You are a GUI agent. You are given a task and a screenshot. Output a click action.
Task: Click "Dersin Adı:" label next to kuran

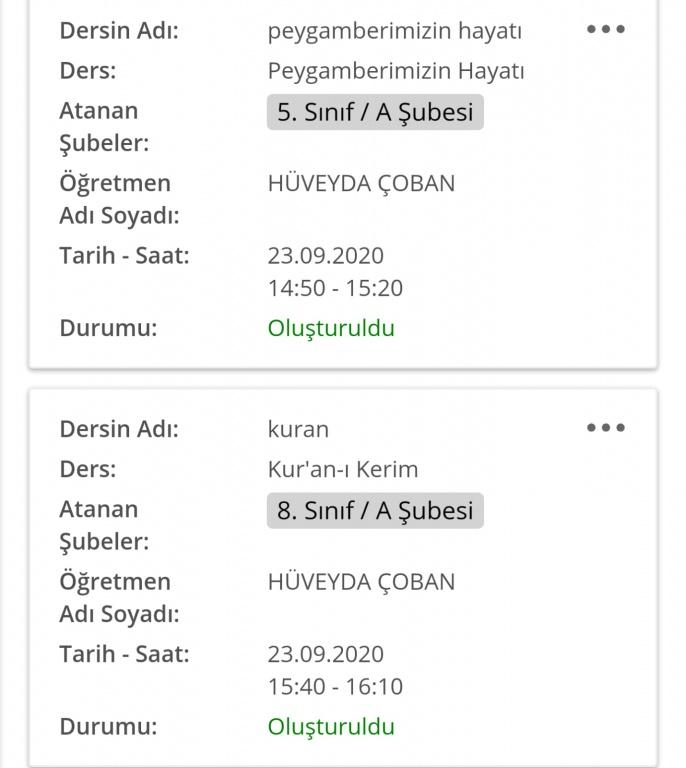pos(119,429)
